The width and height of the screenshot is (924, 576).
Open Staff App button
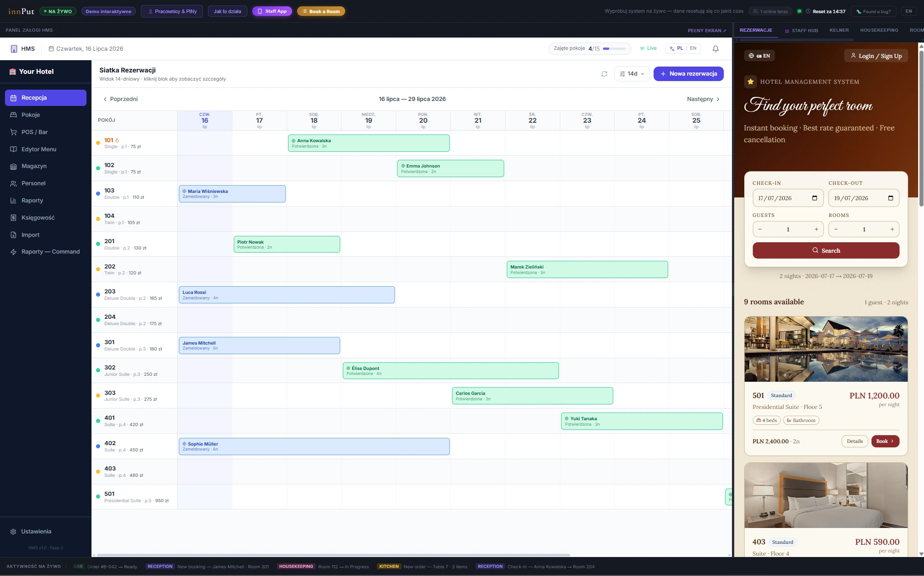click(x=272, y=11)
